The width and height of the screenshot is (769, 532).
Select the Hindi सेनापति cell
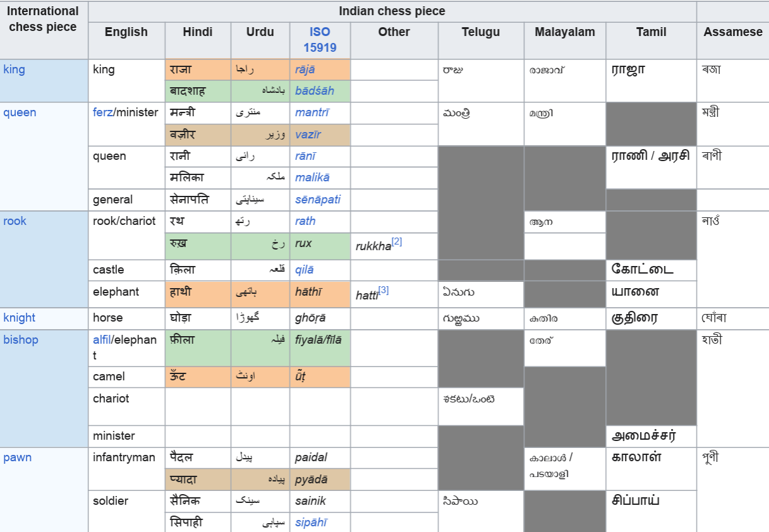(198, 200)
